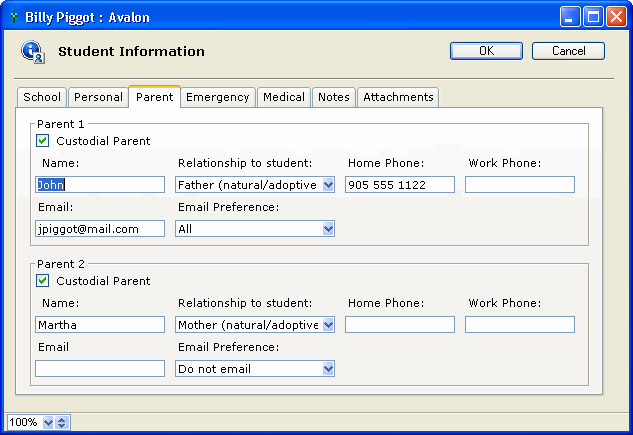Image resolution: width=633 pixels, height=435 pixels.
Task: Open the Emergency tab
Action: click(217, 97)
